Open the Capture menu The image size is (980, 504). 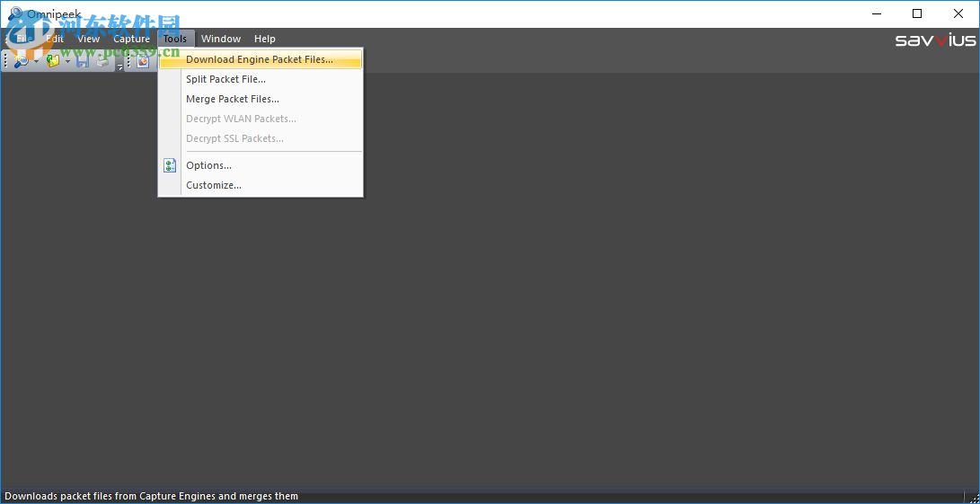coord(131,39)
